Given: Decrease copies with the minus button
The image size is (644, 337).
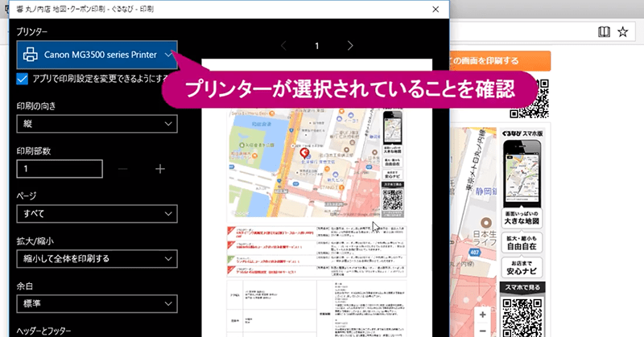Looking at the screenshot, I should [123, 169].
